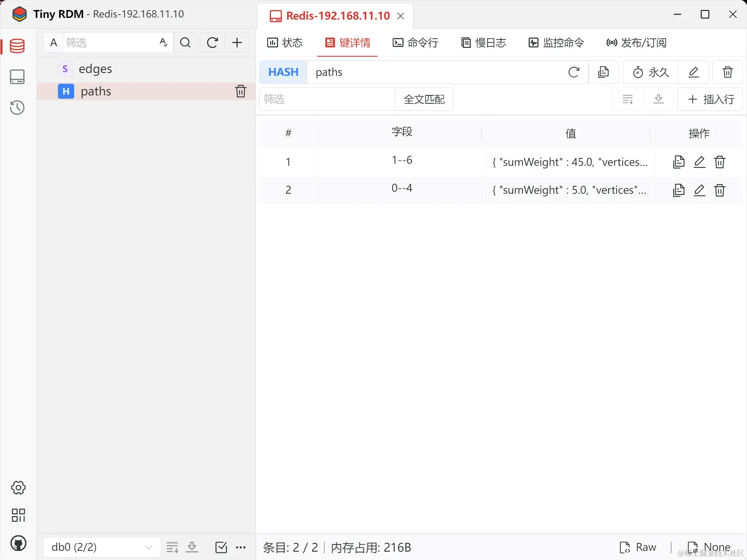
Task: Delete the row with field 1--6
Action: click(x=720, y=162)
